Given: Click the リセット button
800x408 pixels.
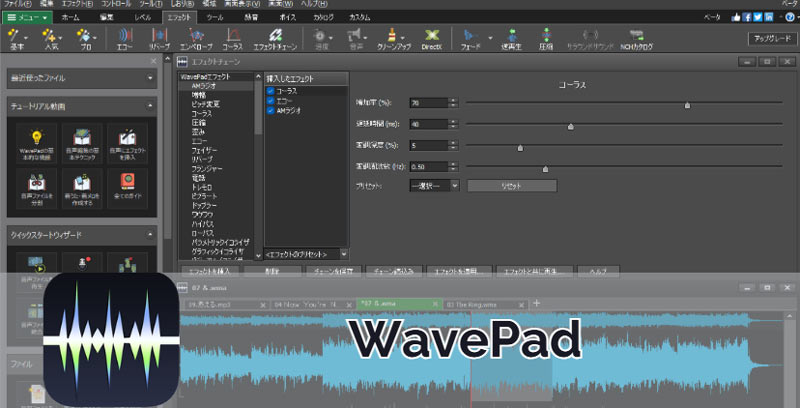Looking at the screenshot, I should coord(512,186).
